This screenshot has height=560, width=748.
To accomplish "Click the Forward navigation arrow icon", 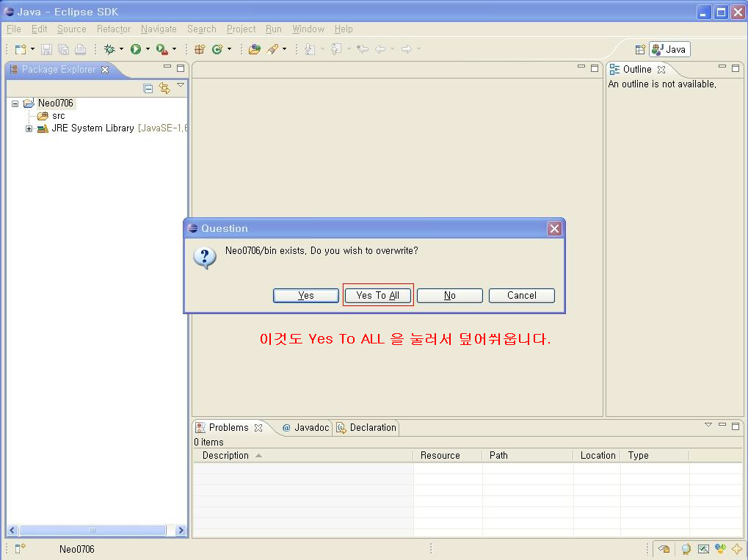I will 407,49.
